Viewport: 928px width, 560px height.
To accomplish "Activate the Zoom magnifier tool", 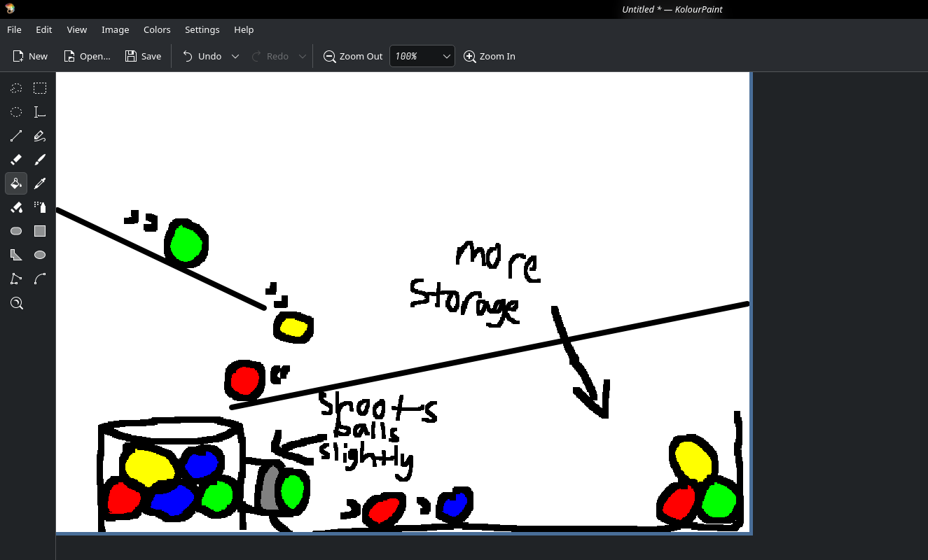I will coord(16,303).
